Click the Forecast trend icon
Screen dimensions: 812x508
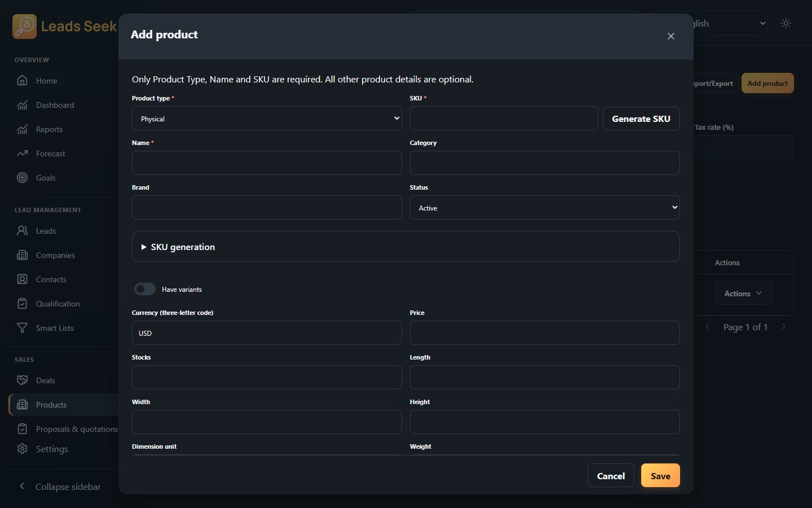22,154
